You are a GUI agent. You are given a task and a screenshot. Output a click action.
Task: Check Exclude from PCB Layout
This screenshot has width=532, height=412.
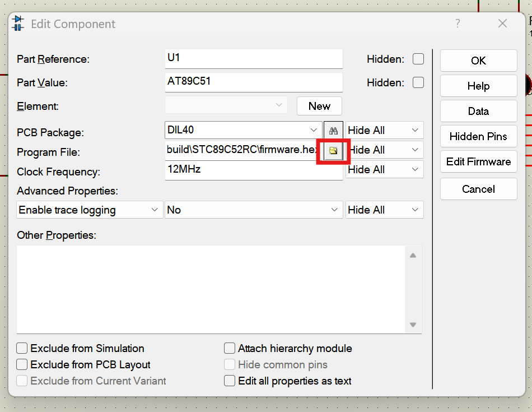[22, 364]
